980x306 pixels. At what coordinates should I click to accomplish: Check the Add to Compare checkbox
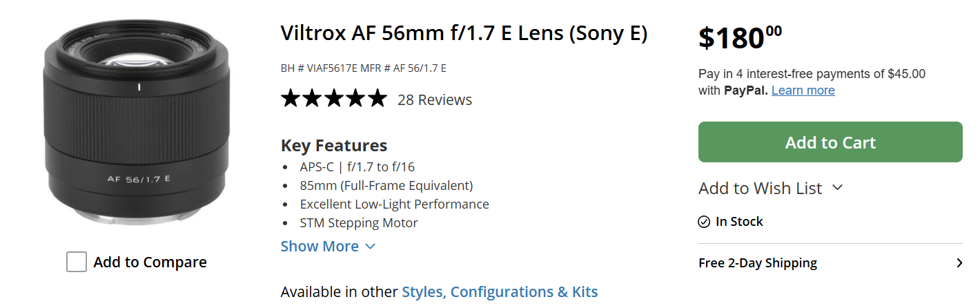(x=77, y=262)
